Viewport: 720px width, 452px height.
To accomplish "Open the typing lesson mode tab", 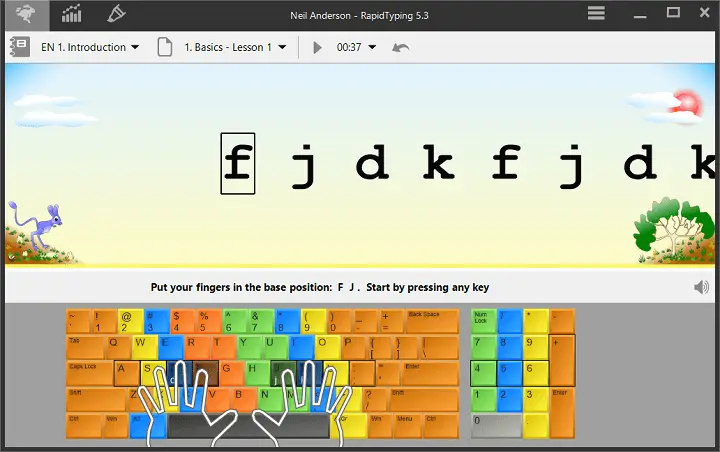I will point(26,15).
